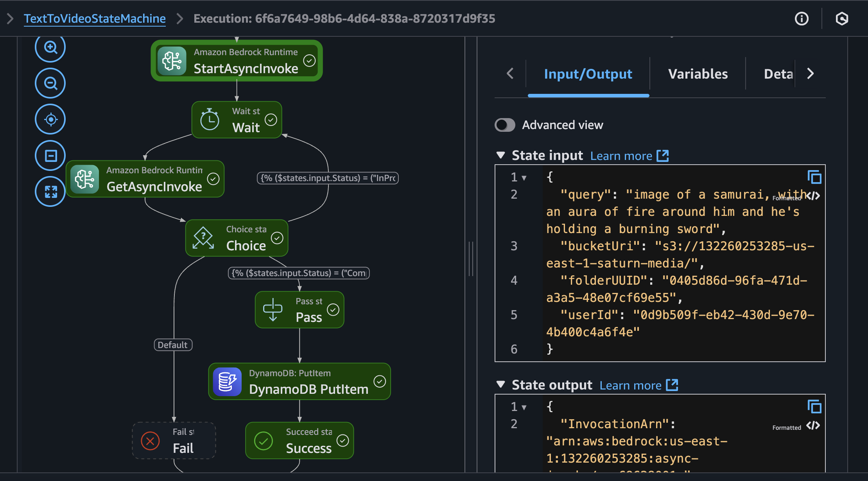Viewport: 868px width, 481px height.
Task: Enable the Advanced view toggle
Action: click(505, 125)
